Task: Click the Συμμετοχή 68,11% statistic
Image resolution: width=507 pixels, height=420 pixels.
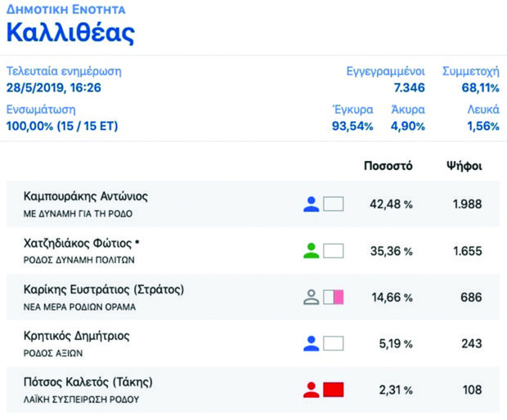Action: pos(471,79)
